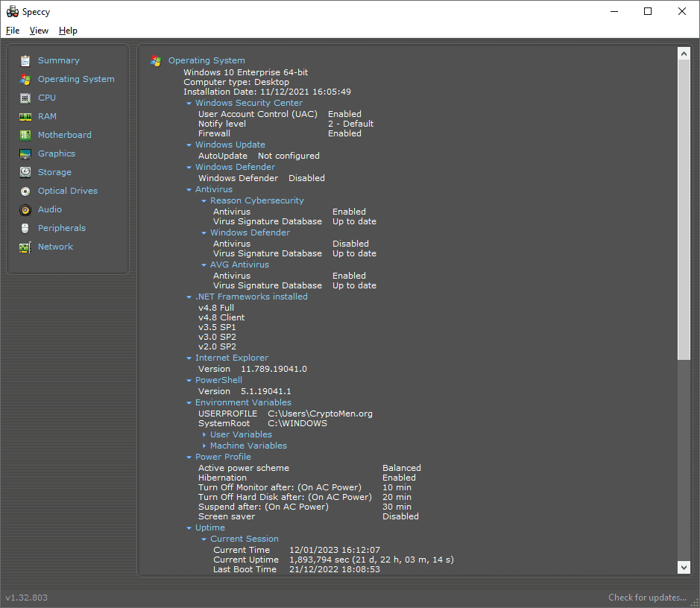Click the CPU chip icon
This screenshot has width=700, height=608.
pos(25,98)
